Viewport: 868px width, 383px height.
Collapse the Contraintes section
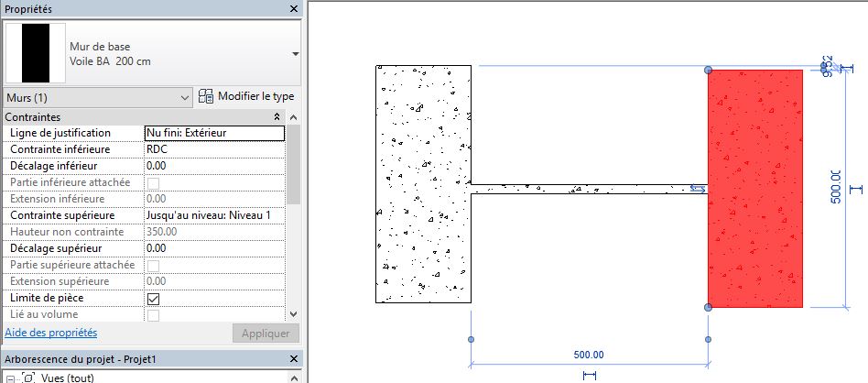(x=277, y=117)
